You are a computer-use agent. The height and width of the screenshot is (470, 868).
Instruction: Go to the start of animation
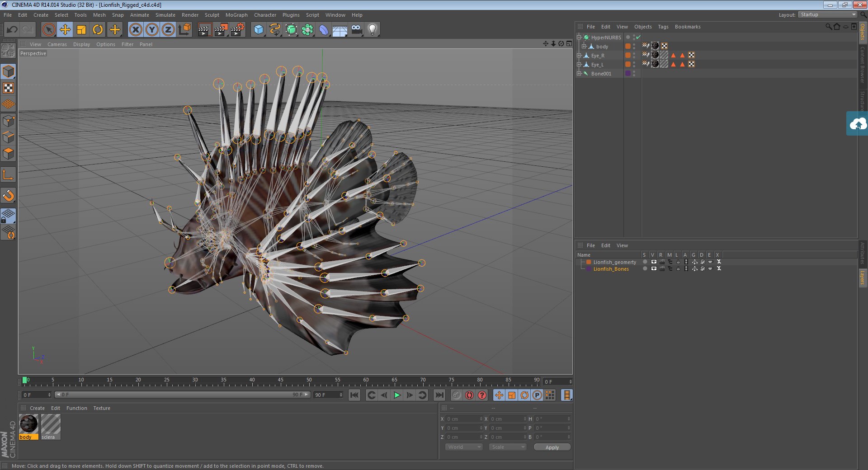[354, 395]
